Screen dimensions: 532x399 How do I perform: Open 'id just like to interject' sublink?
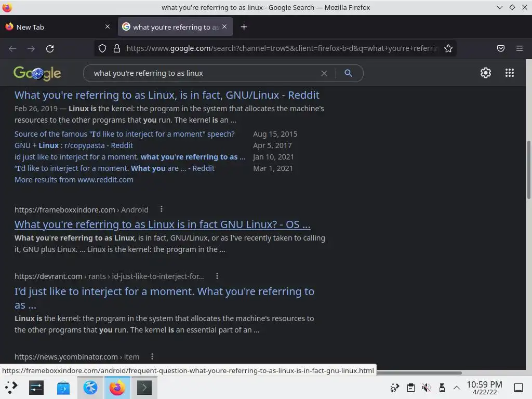coord(129,157)
